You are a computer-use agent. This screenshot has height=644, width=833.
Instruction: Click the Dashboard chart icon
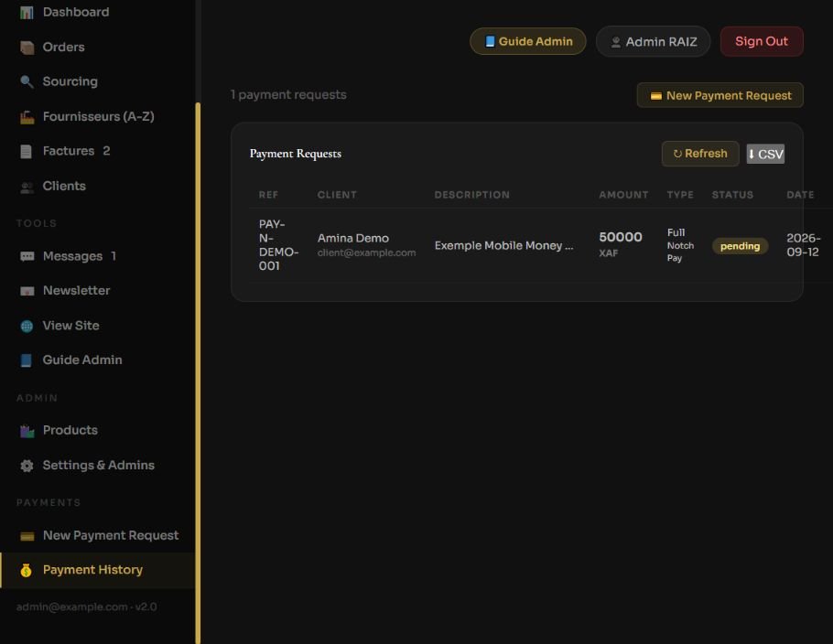point(27,12)
